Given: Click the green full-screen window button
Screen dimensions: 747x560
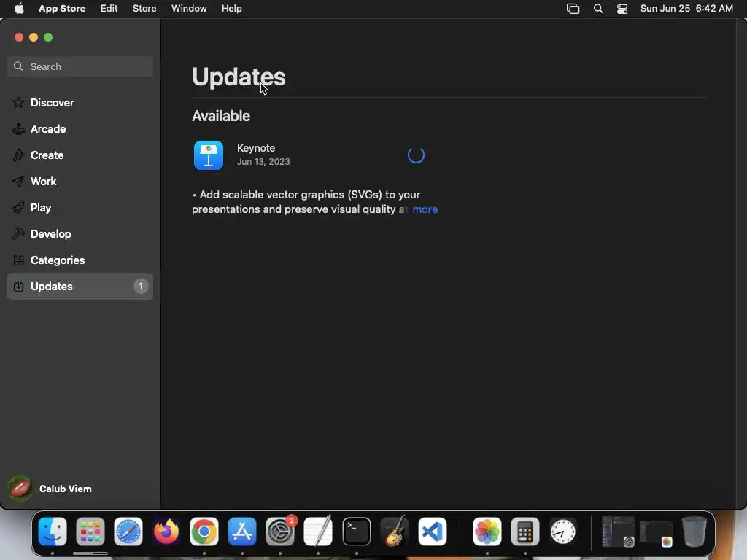Looking at the screenshot, I should tap(48, 37).
